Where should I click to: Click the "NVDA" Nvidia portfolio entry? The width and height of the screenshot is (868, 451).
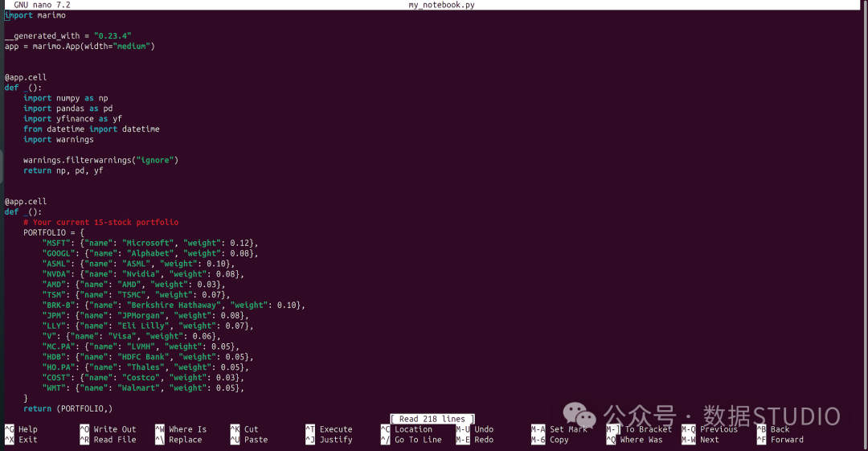point(143,274)
